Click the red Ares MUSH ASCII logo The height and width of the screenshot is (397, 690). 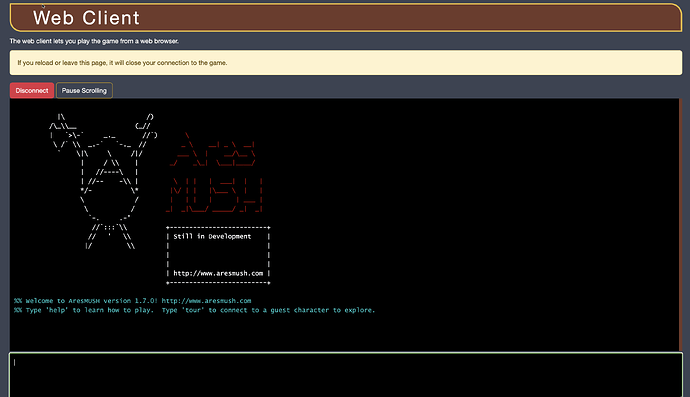[215, 173]
